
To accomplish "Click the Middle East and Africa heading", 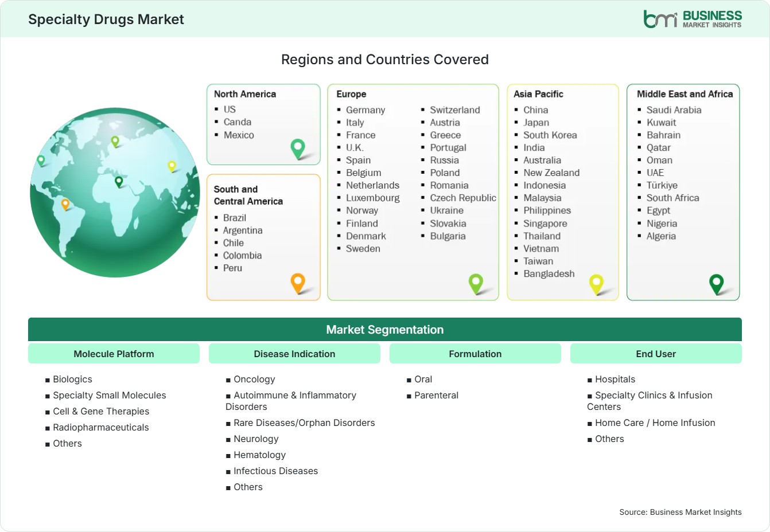I will [685, 94].
